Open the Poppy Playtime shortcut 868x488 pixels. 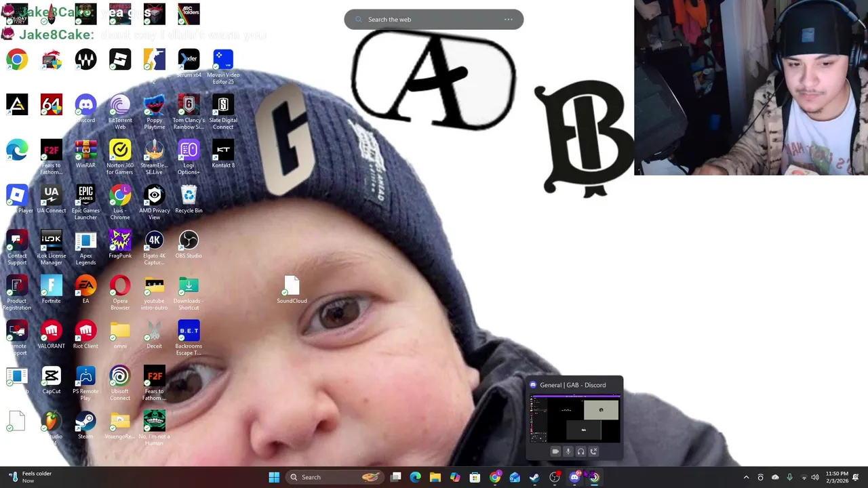coord(154,112)
